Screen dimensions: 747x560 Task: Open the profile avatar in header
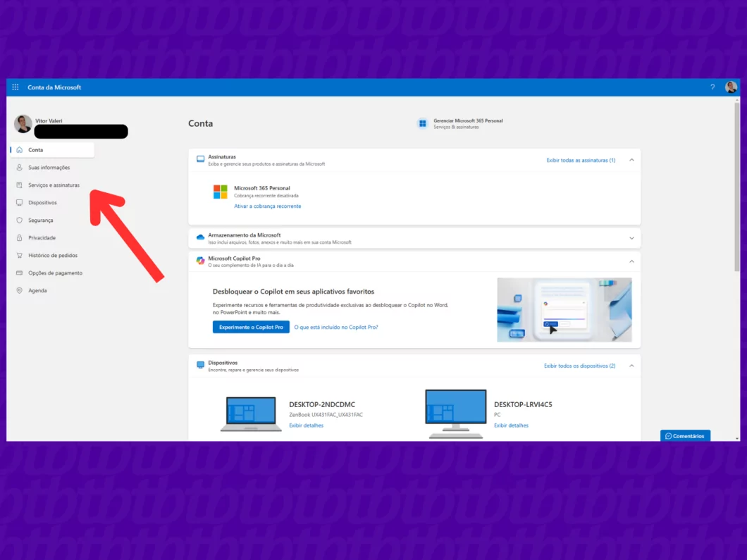point(731,87)
